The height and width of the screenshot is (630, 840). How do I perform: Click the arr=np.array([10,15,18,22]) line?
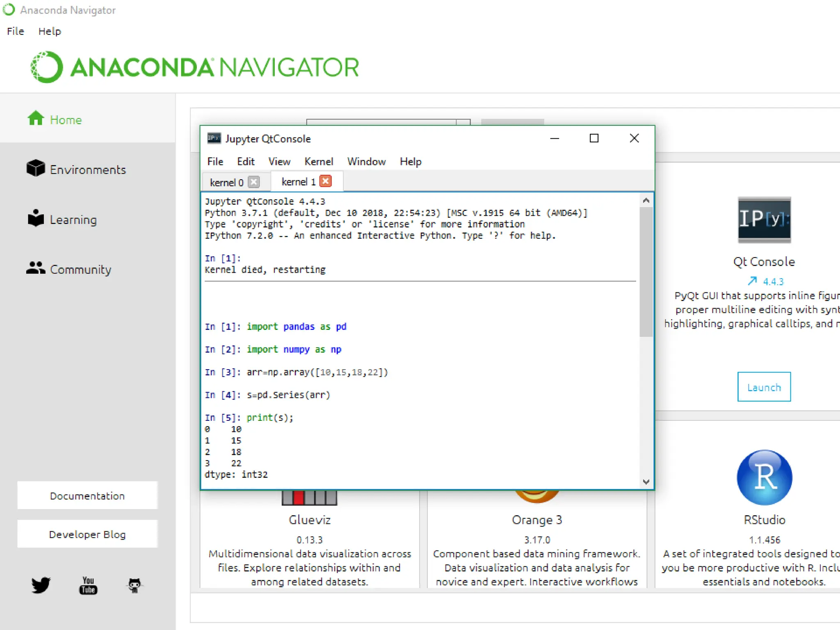pos(317,372)
